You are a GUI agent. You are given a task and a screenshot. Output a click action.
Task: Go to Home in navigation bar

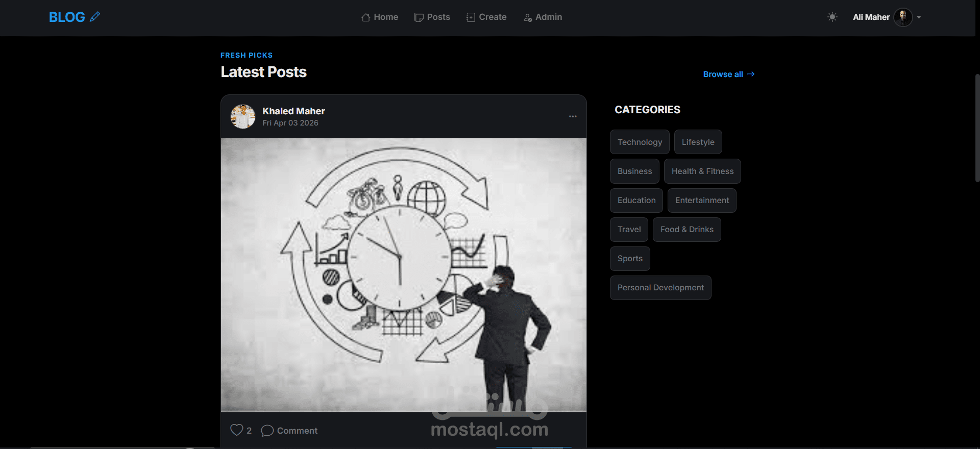pos(380,17)
